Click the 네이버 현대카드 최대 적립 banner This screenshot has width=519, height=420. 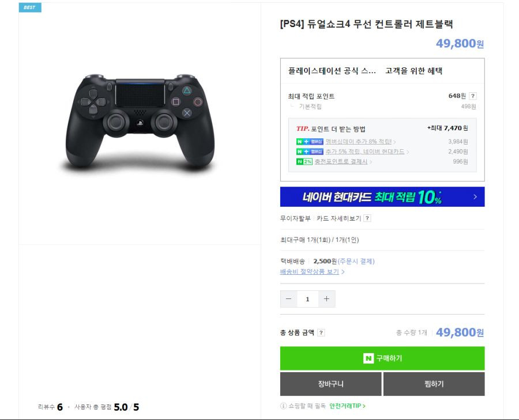coord(382,197)
